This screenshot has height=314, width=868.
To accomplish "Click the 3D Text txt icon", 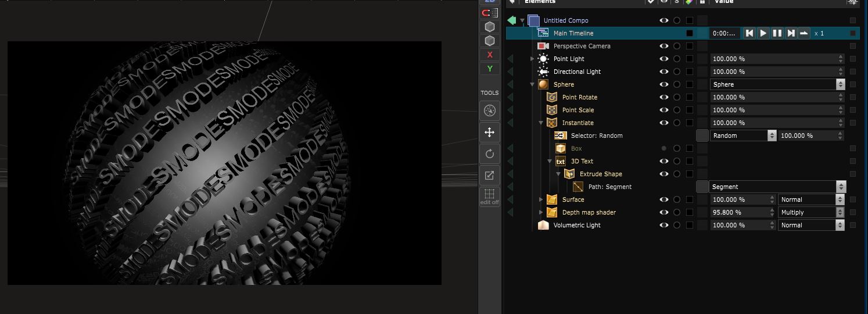I will 561,161.
